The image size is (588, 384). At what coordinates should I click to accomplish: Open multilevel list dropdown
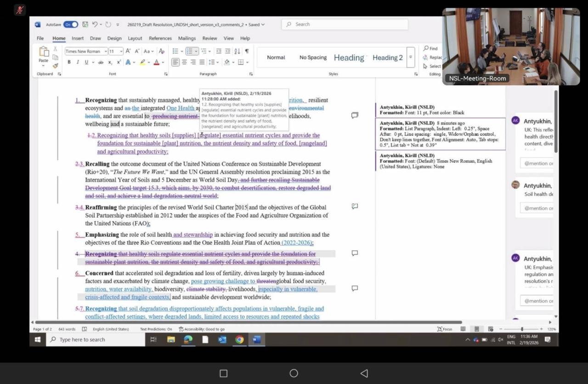click(x=210, y=51)
